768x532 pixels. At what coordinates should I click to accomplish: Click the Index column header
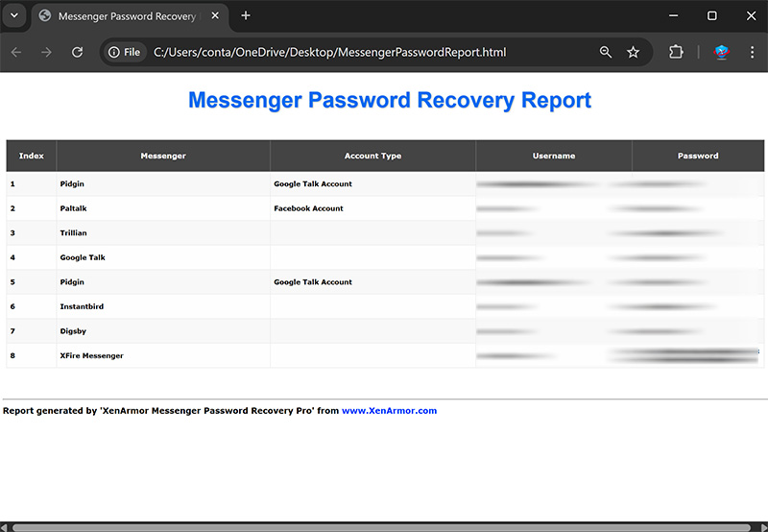pyautogui.click(x=32, y=156)
